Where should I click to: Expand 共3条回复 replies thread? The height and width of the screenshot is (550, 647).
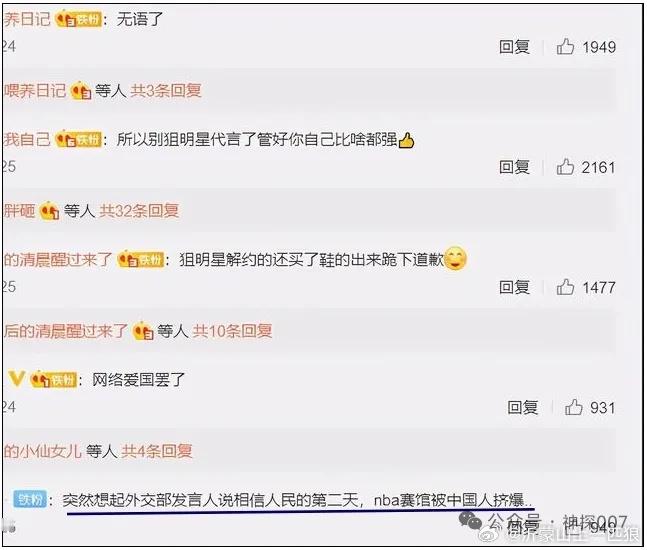pyautogui.click(x=166, y=90)
